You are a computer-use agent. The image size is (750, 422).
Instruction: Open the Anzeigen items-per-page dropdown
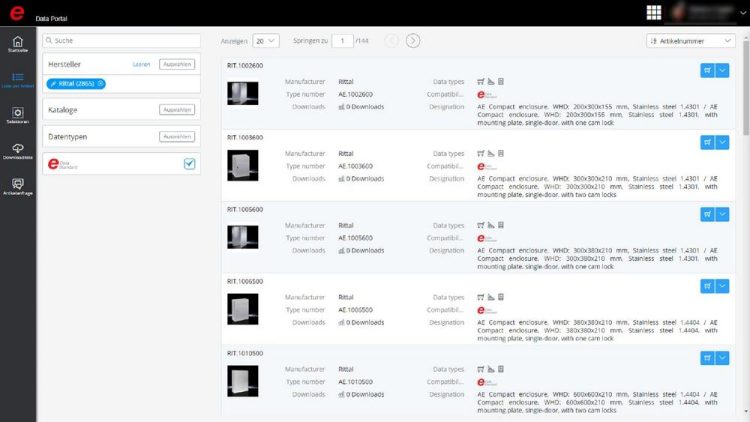(x=266, y=41)
